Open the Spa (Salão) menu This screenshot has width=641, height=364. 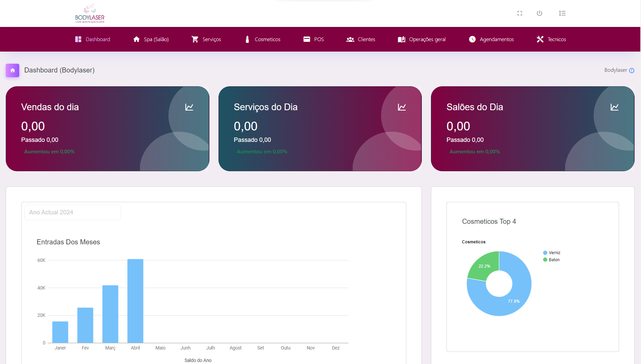pyautogui.click(x=151, y=39)
